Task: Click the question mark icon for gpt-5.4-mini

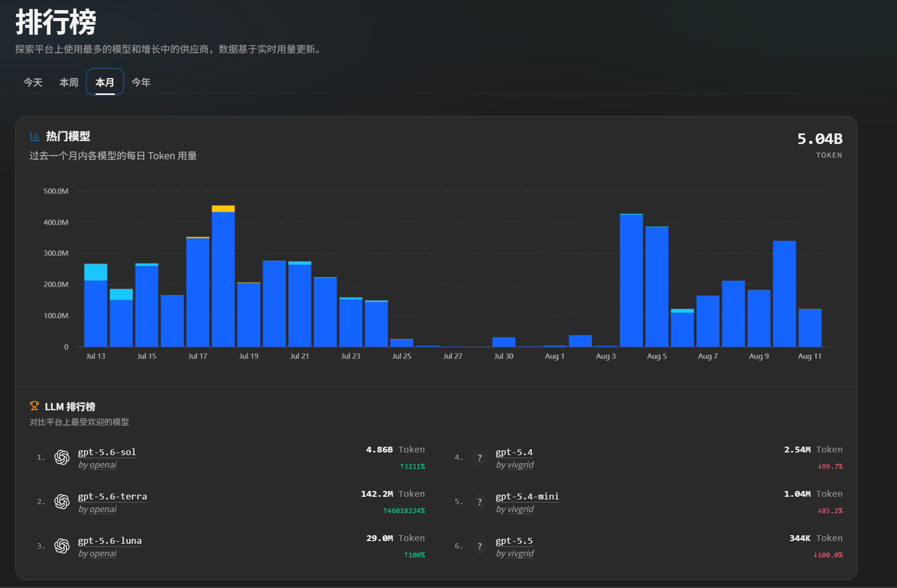Action: click(x=480, y=502)
